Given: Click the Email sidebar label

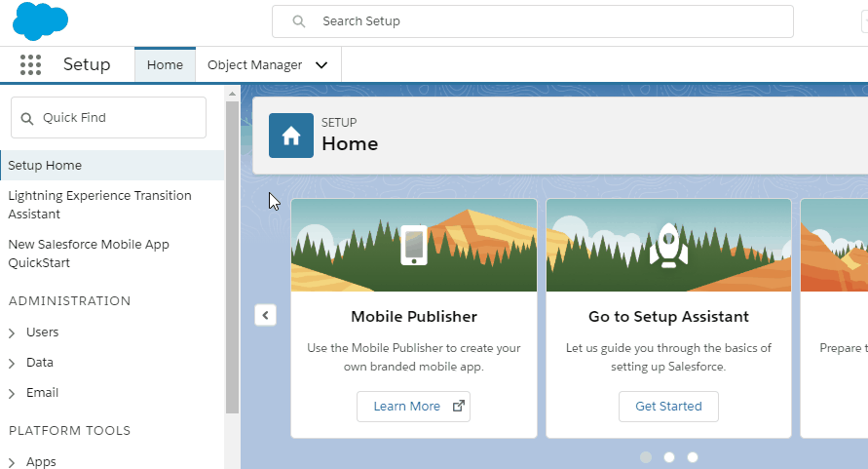Looking at the screenshot, I should click(x=42, y=393).
